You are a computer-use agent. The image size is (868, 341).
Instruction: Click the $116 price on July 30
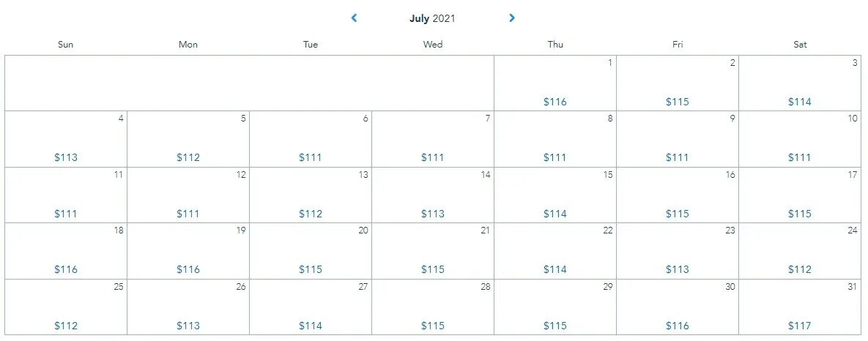coord(678,326)
